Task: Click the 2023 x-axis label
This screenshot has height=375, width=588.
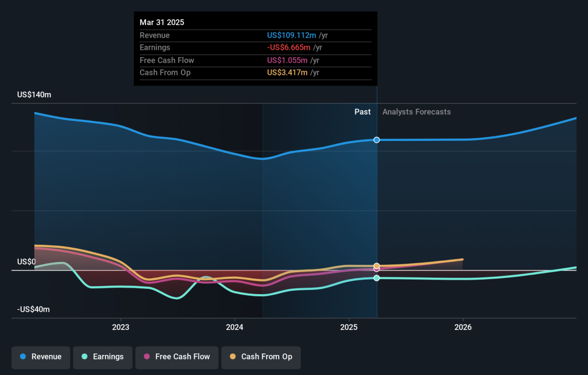Action: tap(121, 327)
